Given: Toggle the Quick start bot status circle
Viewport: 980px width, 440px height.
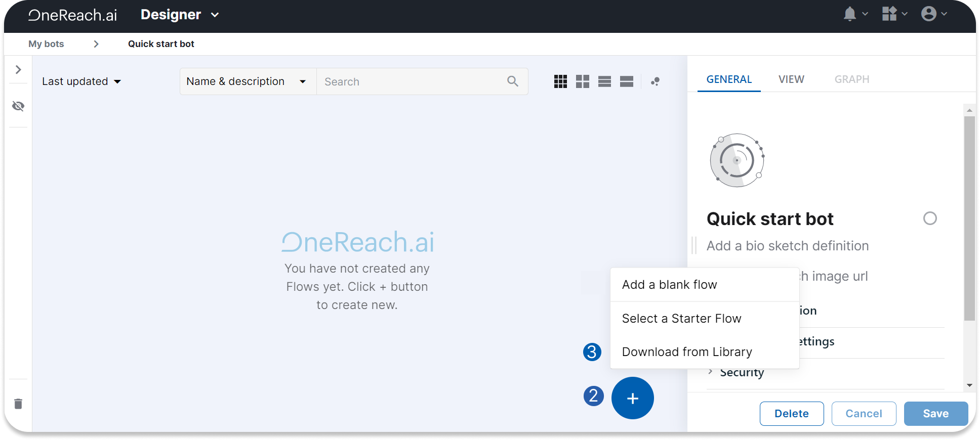Looking at the screenshot, I should pos(930,218).
